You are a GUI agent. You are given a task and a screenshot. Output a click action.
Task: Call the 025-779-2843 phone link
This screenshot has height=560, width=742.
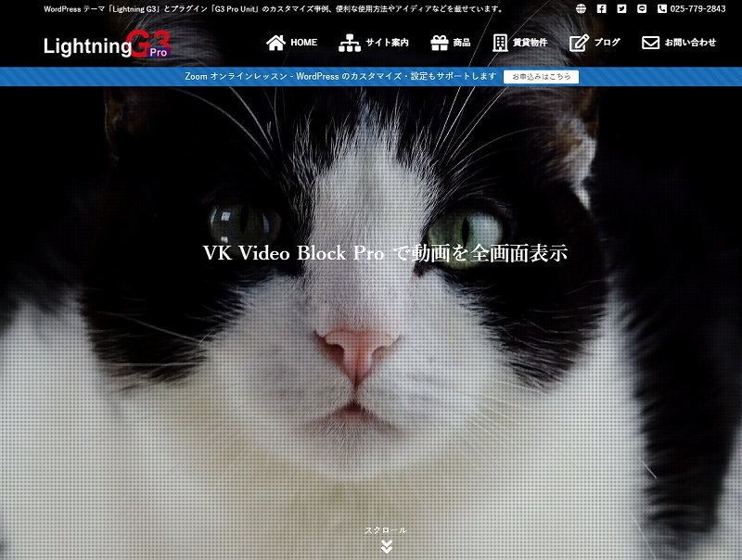tap(698, 8)
